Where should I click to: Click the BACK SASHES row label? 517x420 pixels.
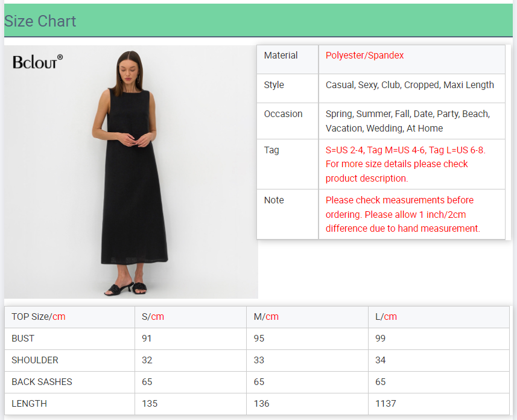click(x=42, y=382)
